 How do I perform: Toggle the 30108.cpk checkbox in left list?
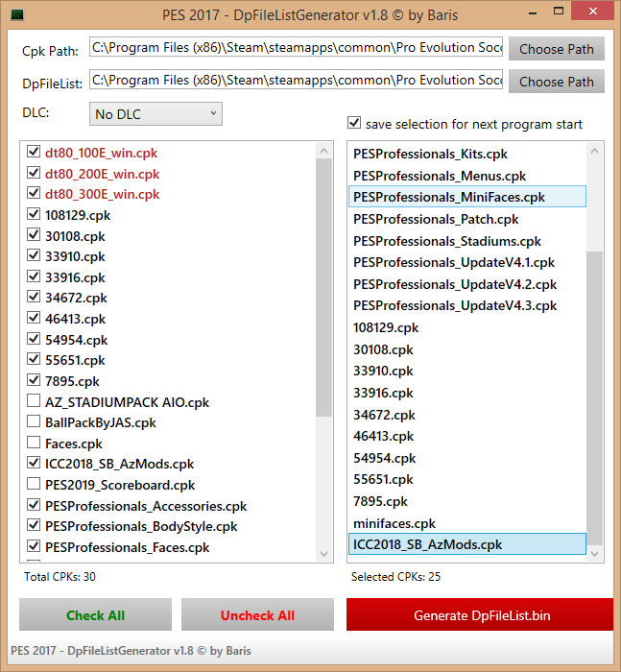pos(34,234)
